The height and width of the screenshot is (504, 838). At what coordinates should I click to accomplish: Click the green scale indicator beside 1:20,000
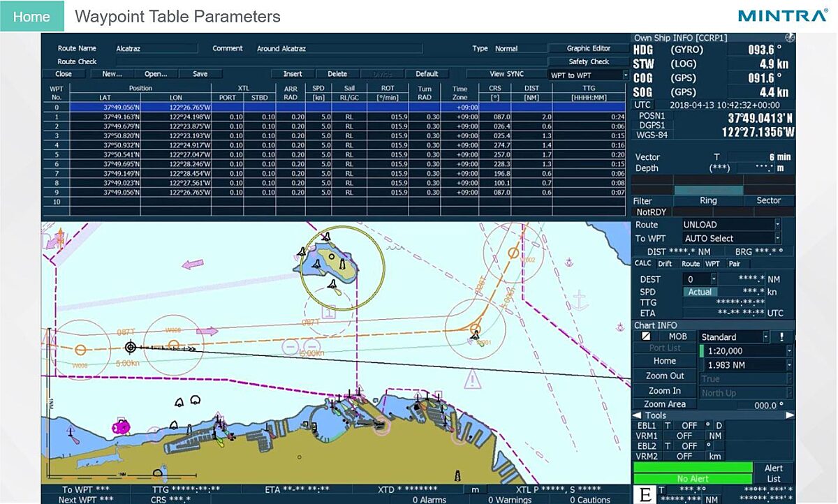pos(702,351)
